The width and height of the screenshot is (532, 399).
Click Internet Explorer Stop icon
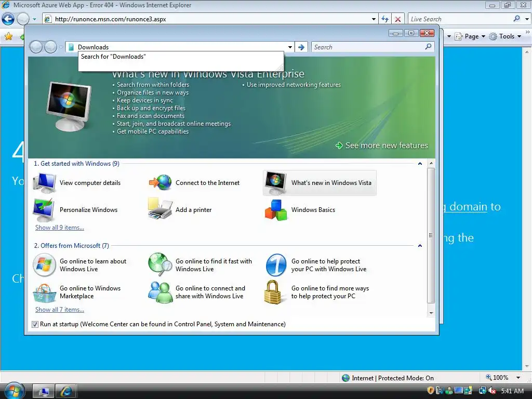pyautogui.click(x=397, y=19)
